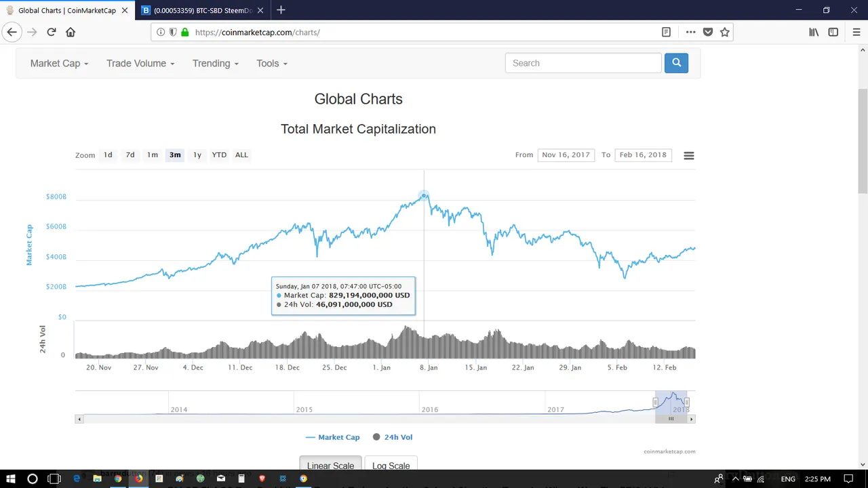Click the browser address bar URL
Screen dimensions: 868x488
[258, 32]
